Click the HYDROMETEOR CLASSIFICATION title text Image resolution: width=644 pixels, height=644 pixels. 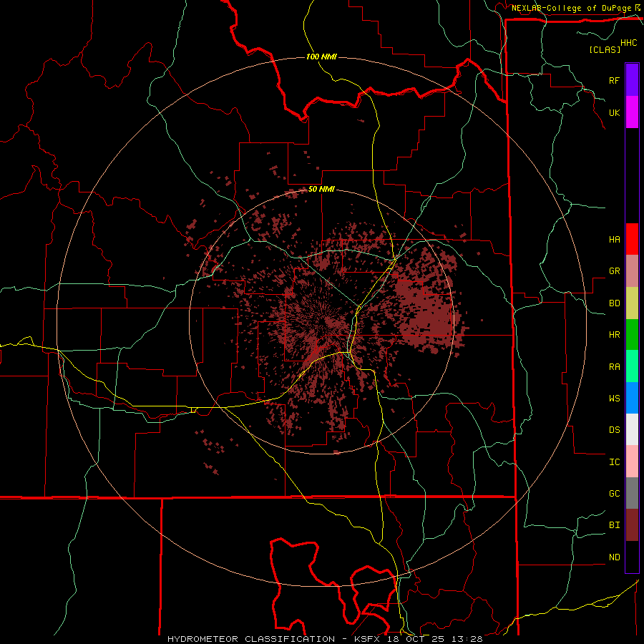pos(251,639)
